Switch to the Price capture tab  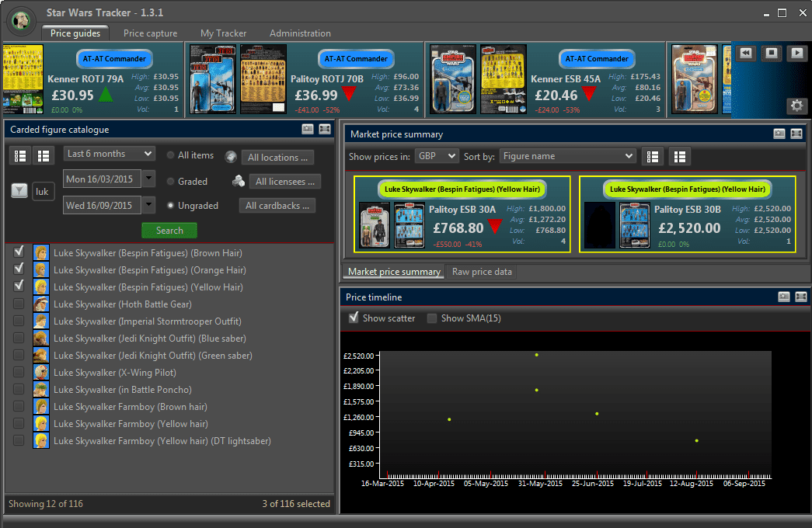[150, 33]
